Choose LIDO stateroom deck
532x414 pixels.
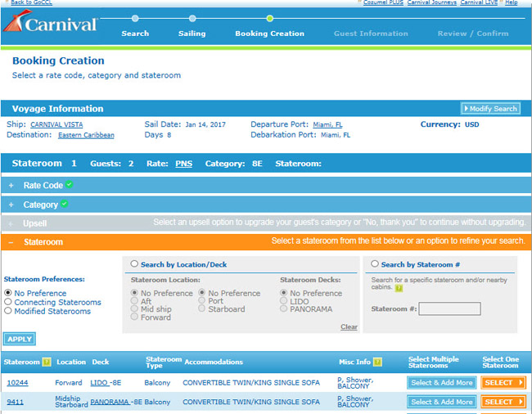pos(284,301)
